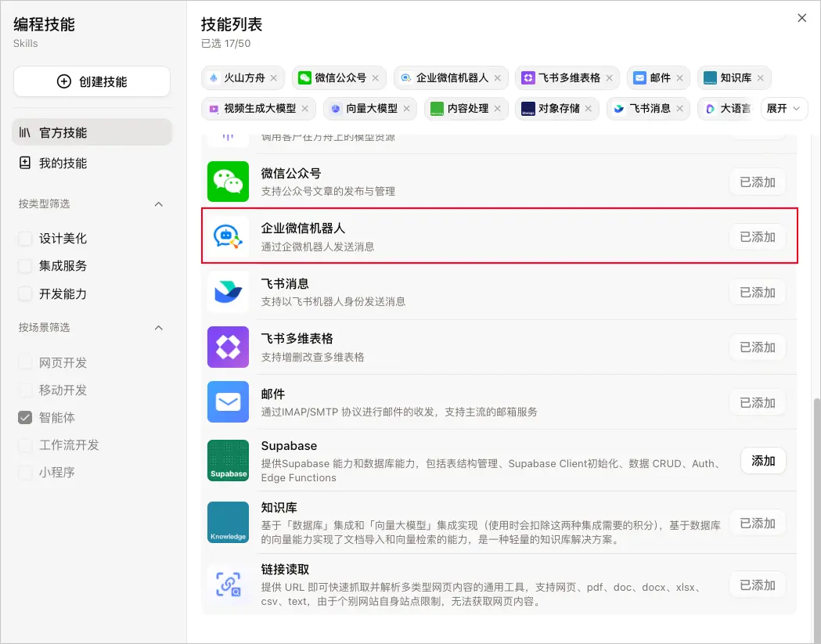Remove the 向量大模型 tag
Screen dimensions: 821x644
point(406,109)
